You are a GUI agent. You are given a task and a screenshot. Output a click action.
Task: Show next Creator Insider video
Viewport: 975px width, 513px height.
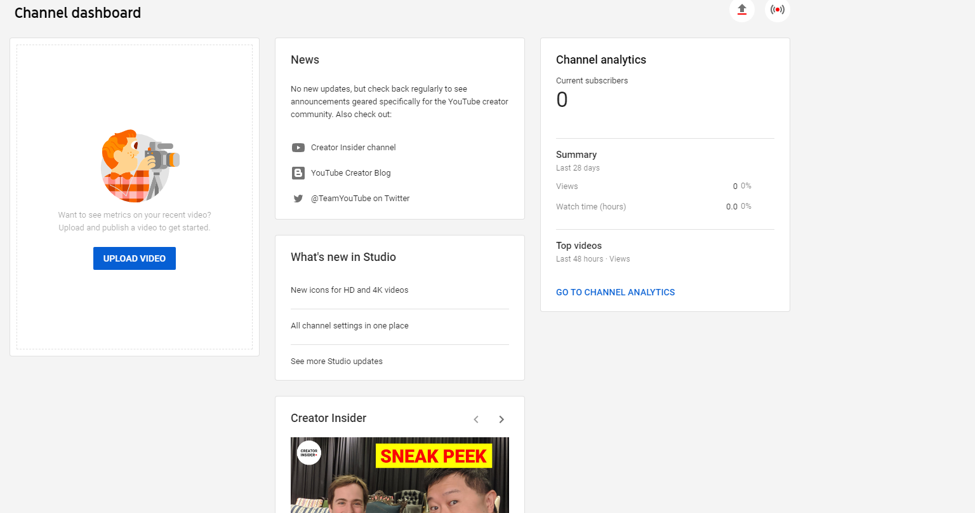point(501,420)
